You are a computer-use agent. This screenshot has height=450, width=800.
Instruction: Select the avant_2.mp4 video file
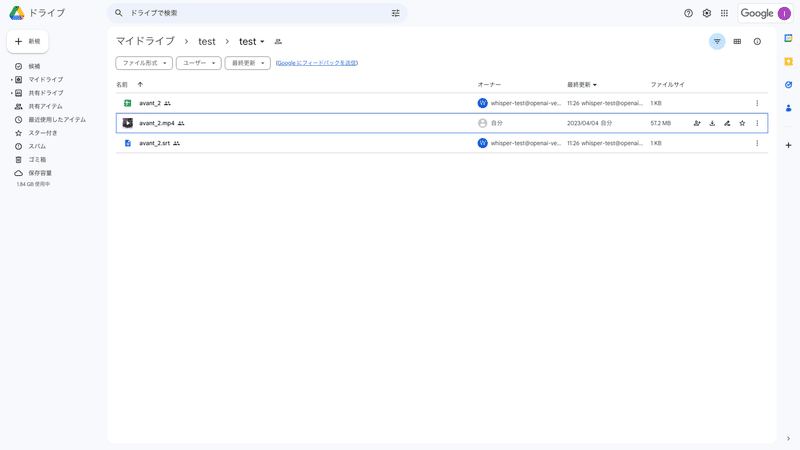[x=442, y=123]
